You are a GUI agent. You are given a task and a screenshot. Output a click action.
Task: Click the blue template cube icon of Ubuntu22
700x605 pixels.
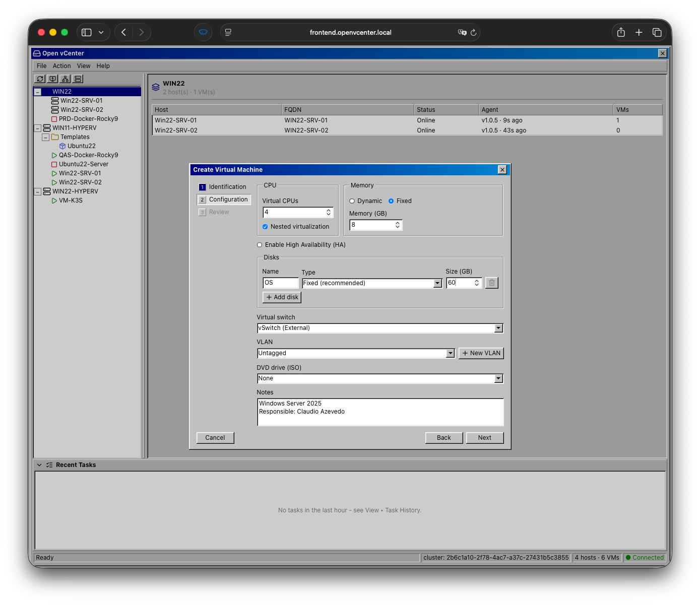(62, 146)
